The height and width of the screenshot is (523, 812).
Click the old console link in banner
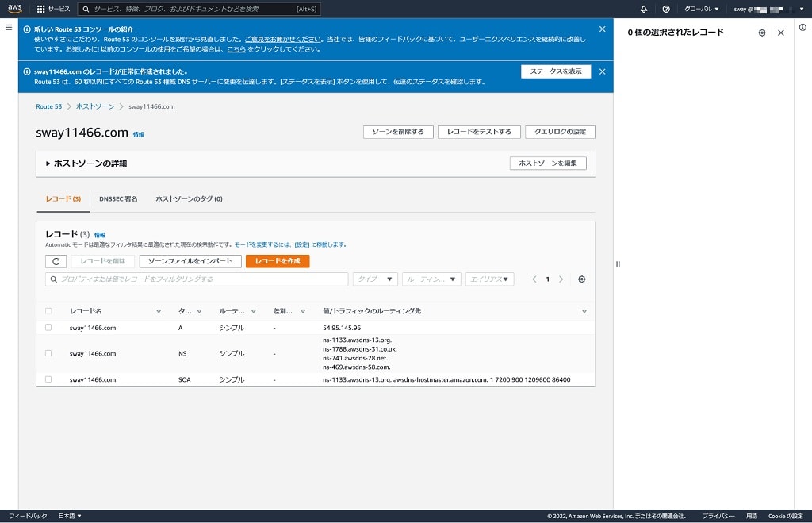click(x=236, y=49)
